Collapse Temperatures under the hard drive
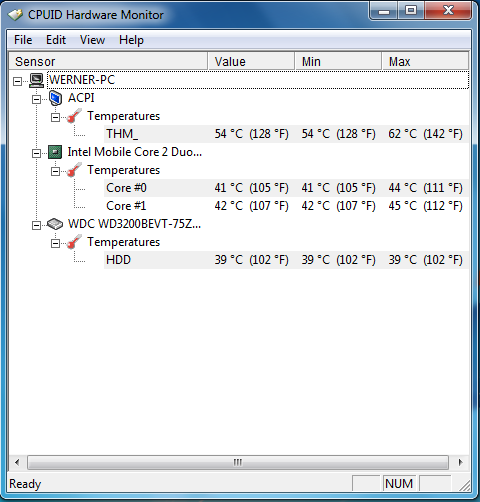 click(55, 243)
